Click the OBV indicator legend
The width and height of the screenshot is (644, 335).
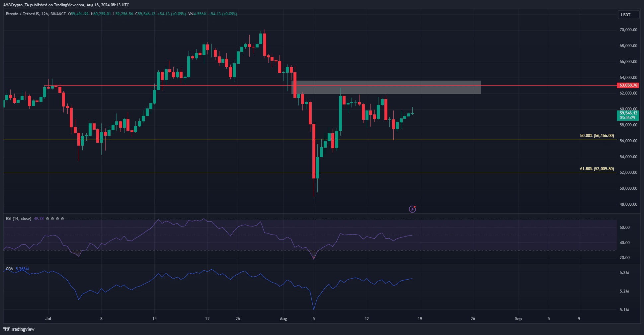tap(10, 269)
